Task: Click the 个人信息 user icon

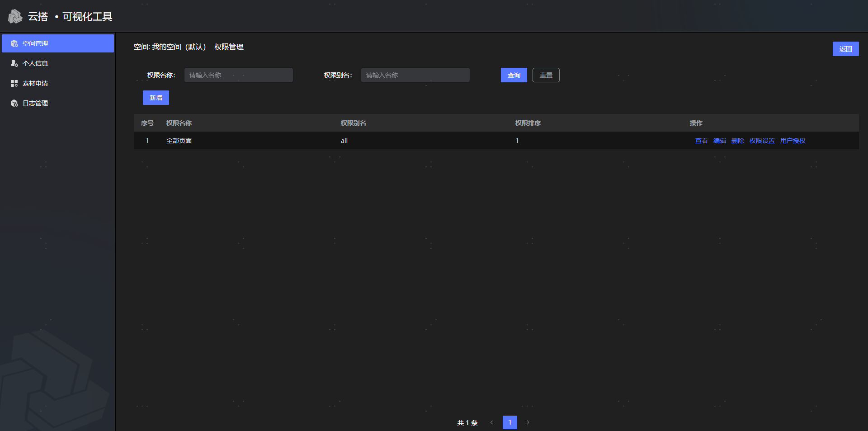Action: [14, 63]
